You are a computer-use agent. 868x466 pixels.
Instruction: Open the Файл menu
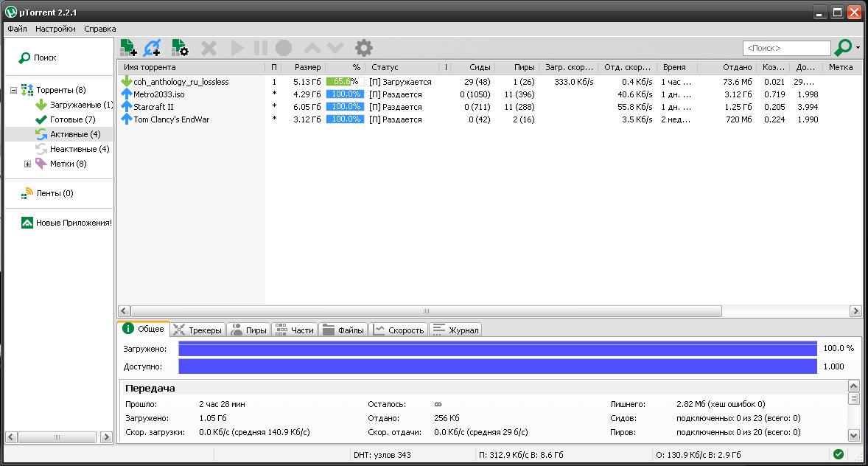tap(18, 29)
